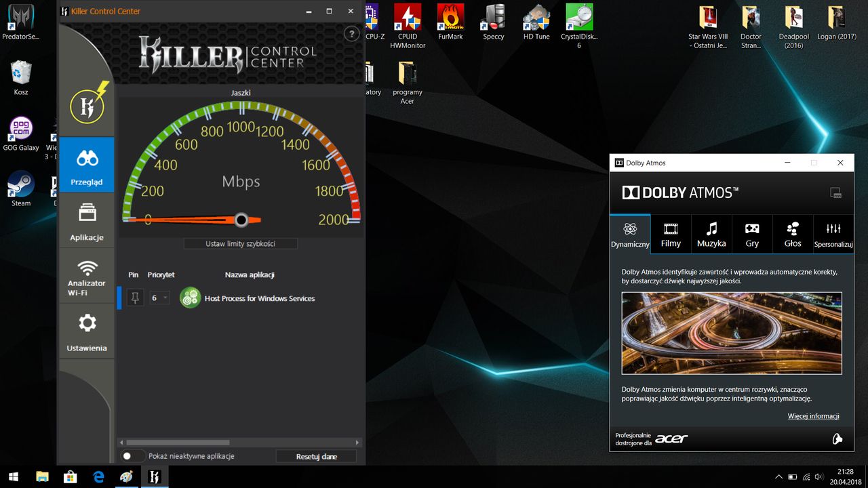This screenshot has height=488, width=868.
Task: Open the Aplikacje section in Killer sidebar
Action: click(x=87, y=220)
